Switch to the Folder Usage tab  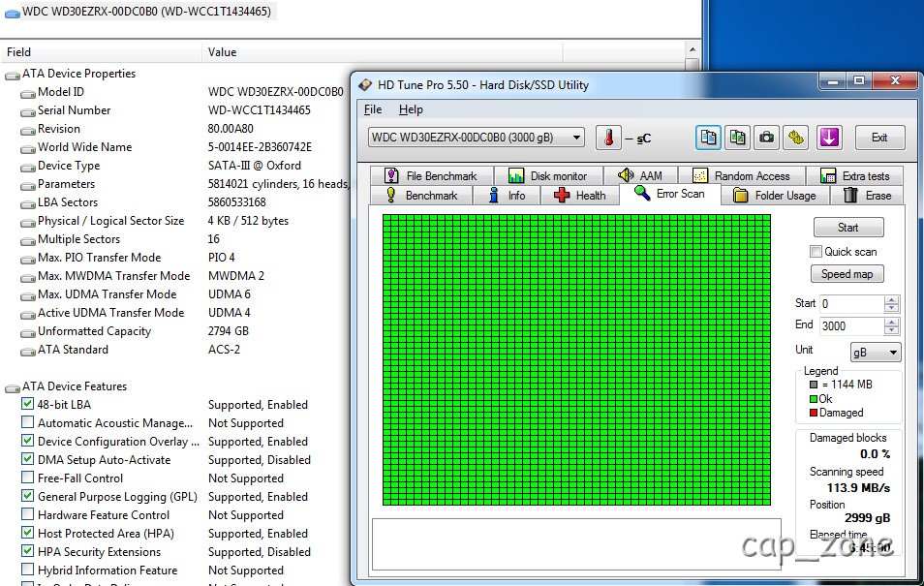coord(775,195)
